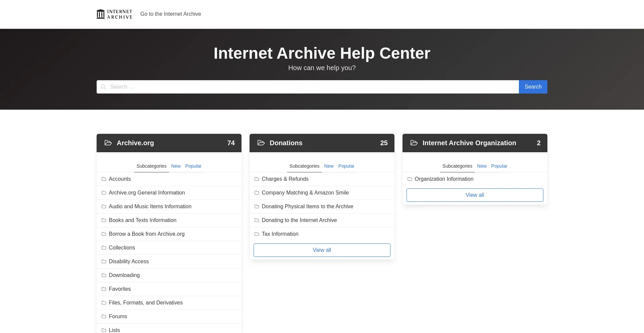Open Company Matching & Amazon Smile
644x333 pixels.
point(305,193)
